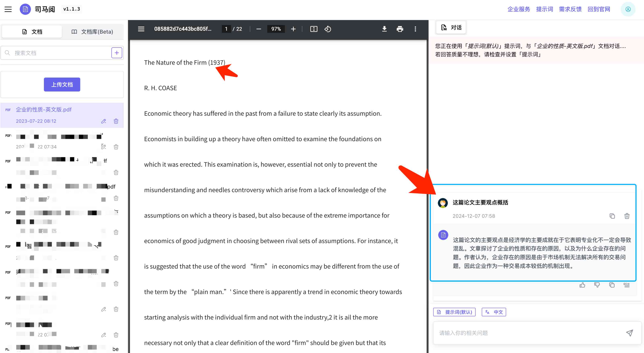
Task: Click title The Nature of the Firm (1937)
Action: click(x=185, y=62)
